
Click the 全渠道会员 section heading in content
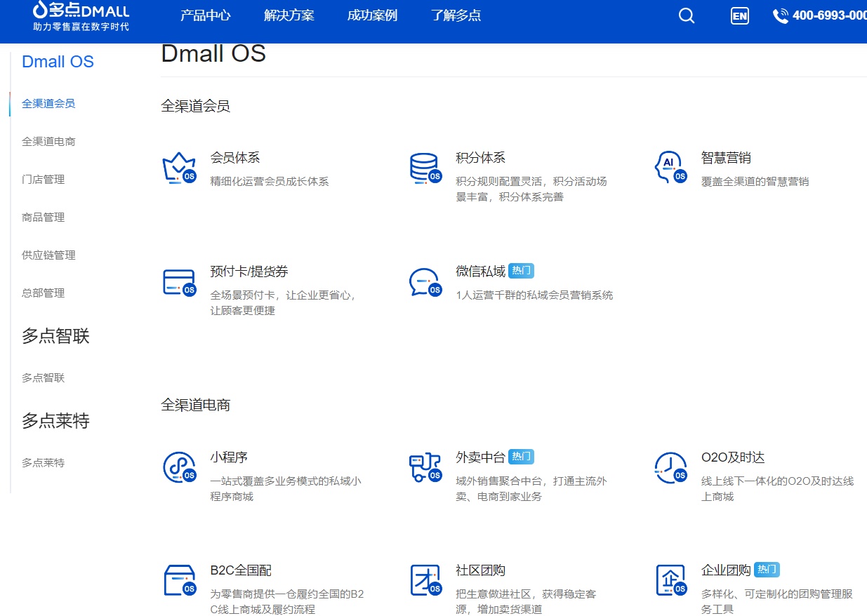pos(196,106)
